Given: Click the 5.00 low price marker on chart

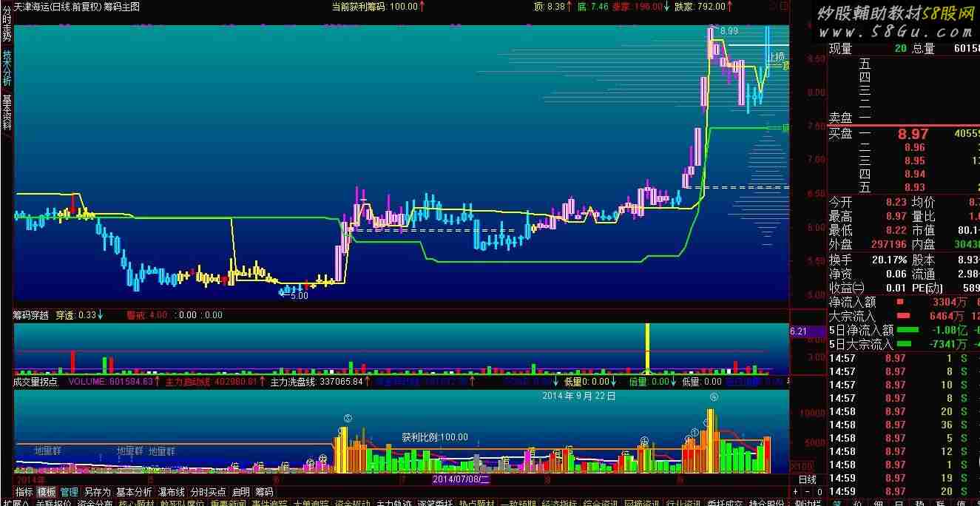Looking at the screenshot, I should pyautogui.click(x=298, y=295).
